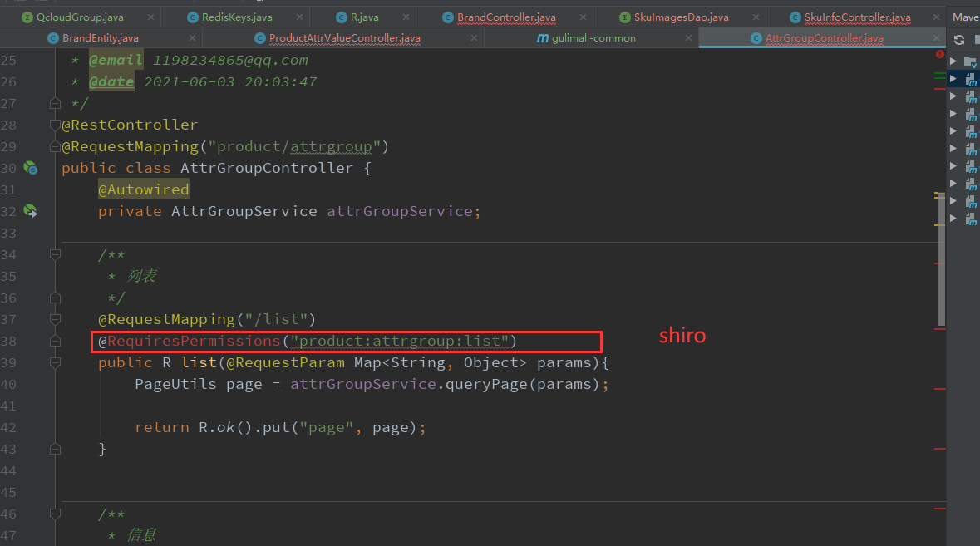The width and height of the screenshot is (980, 546).
Task: Click the @Autowired annotation
Action: tap(143, 190)
